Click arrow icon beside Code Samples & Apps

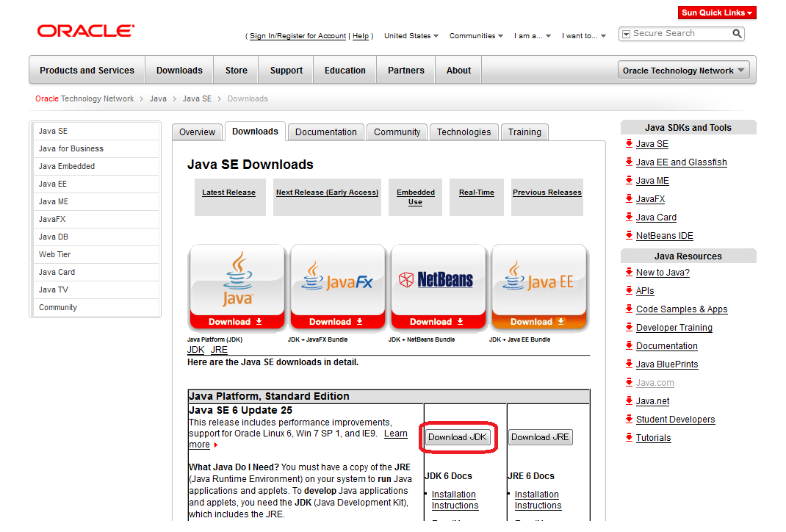[629, 309]
